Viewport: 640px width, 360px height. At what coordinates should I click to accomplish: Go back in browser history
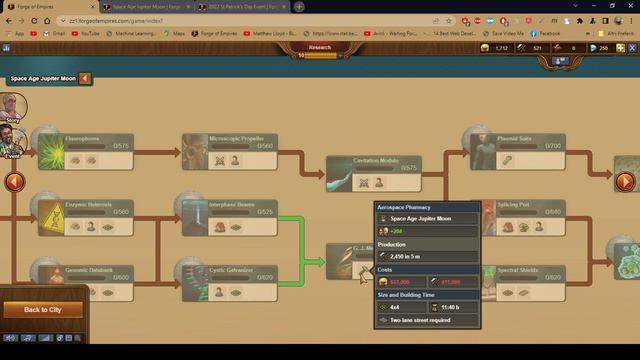tap(9, 21)
